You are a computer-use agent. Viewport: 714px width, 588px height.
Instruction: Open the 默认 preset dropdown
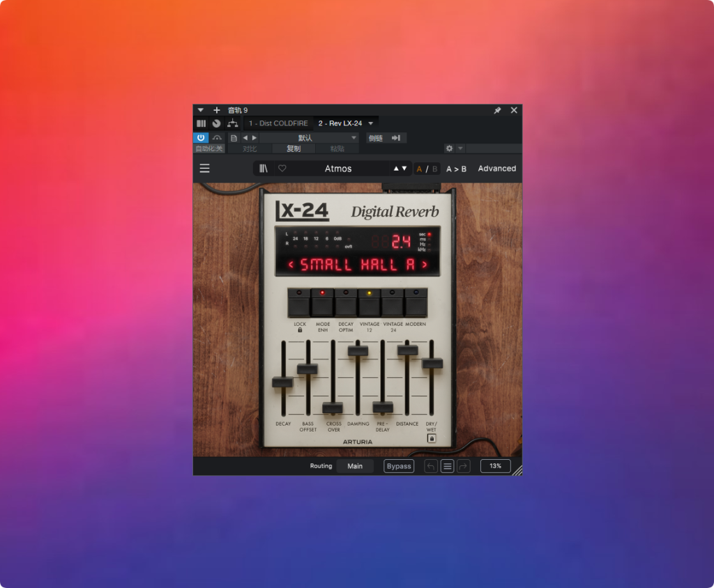click(x=309, y=138)
